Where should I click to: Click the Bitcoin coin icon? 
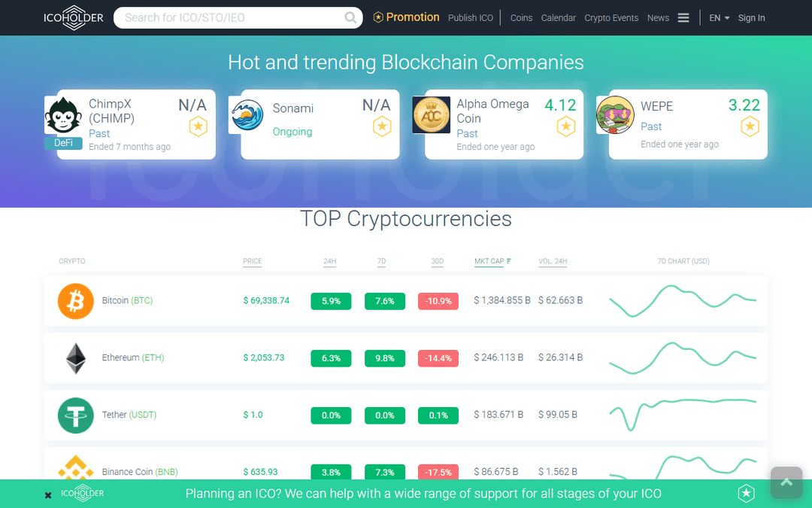[76, 301]
